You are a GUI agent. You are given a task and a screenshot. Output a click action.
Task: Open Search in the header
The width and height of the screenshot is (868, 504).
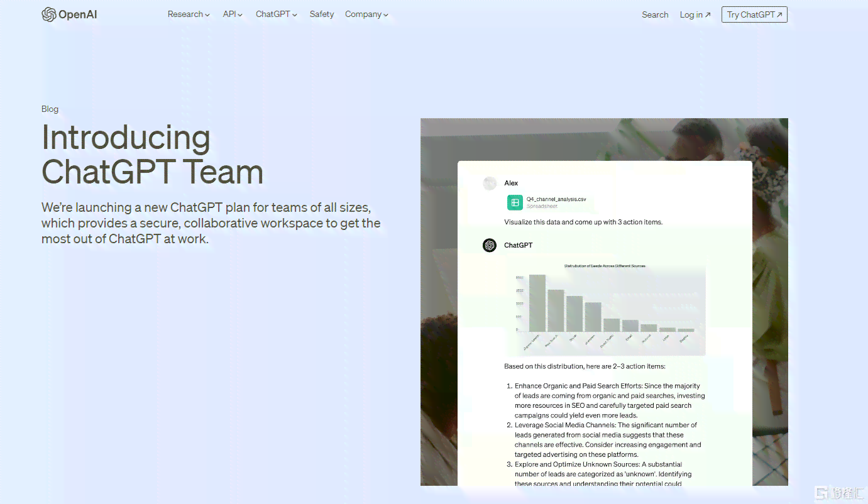(655, 14)
